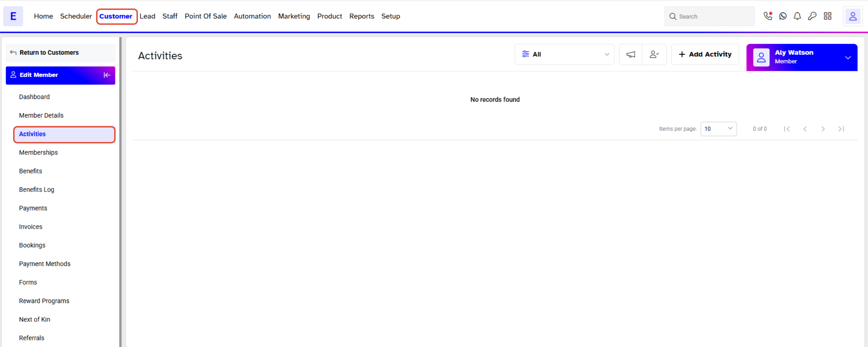Go to first page of records
The image size is (868, 347).
pos(787,129)
